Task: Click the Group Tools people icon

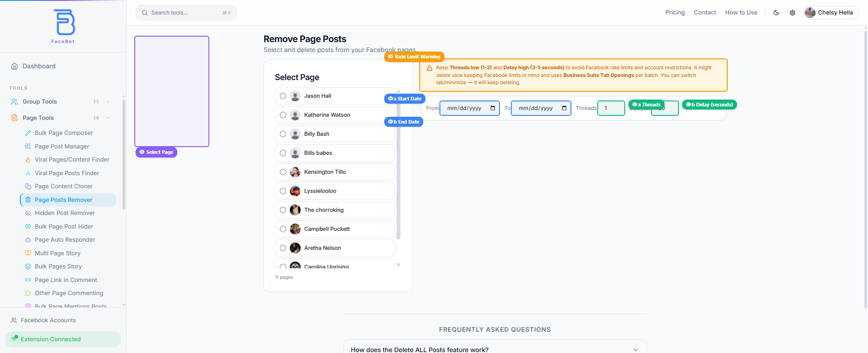Action: (14, 102)
